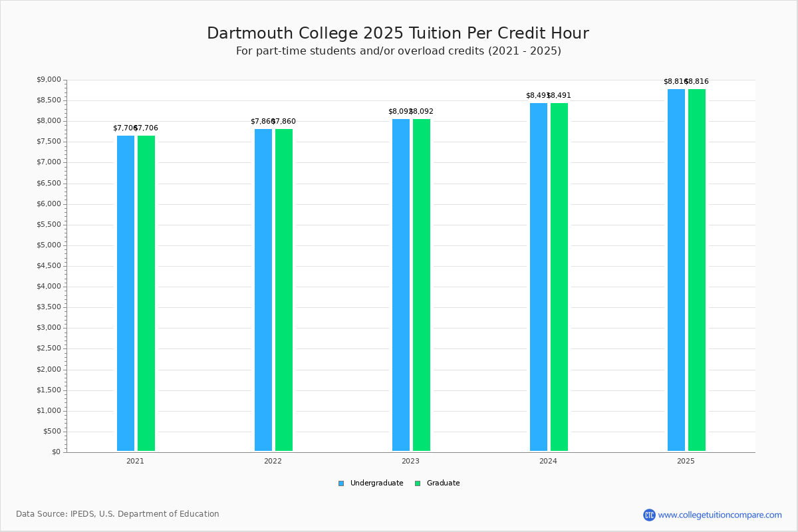
Task: Click the Data Source IPEDS text
Action: pyautogui.click(x=118, y=514)
